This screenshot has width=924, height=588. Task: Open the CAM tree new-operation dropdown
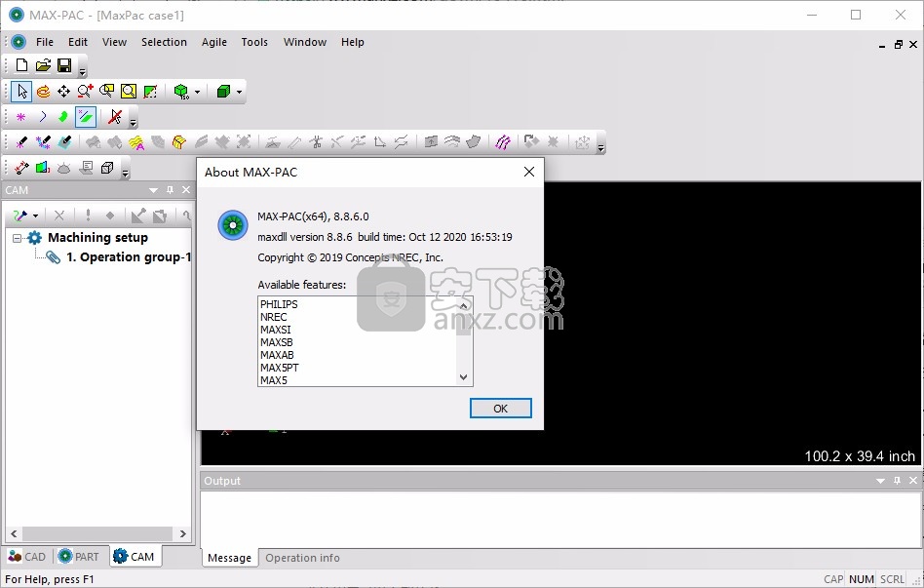(35, 216)
